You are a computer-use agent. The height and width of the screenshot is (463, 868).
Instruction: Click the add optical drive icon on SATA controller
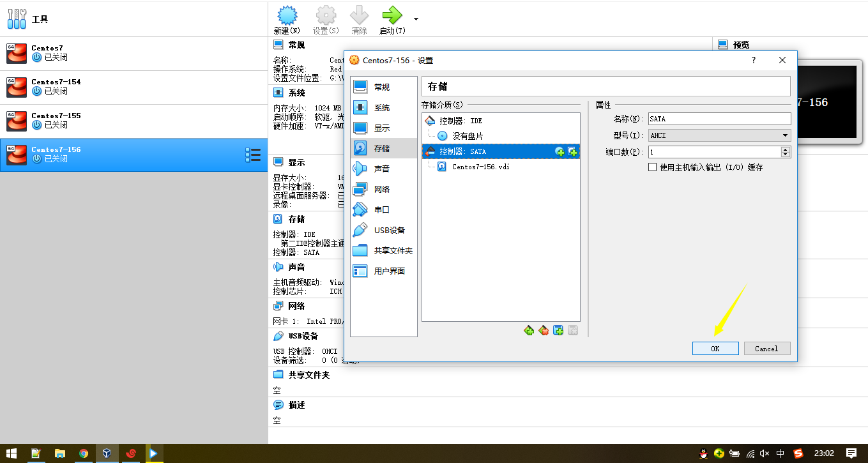coord(560,151)
